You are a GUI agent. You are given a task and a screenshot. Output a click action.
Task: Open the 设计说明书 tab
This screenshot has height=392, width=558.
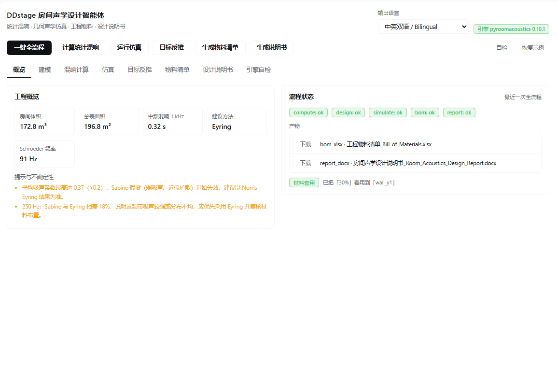218,70
